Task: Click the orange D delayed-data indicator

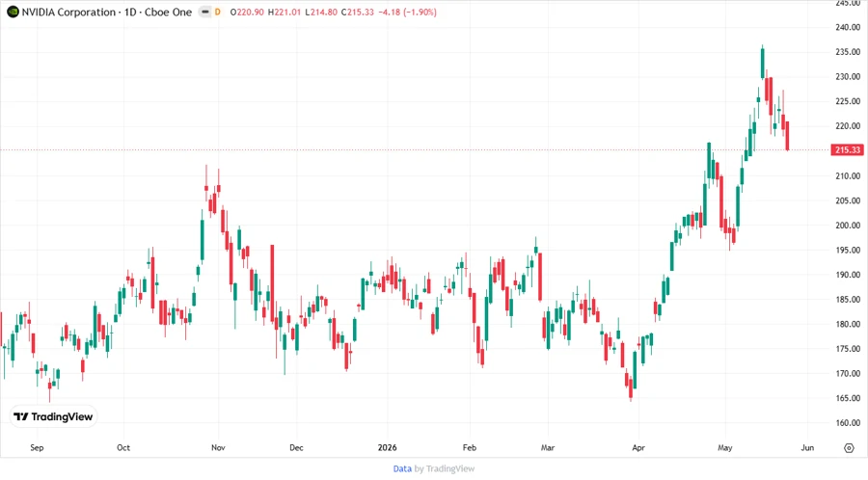Action: coord(218,12)
